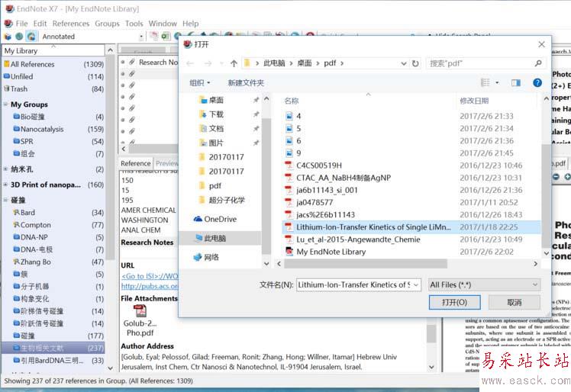This screenshot has height=392, width=571.
Task: Collapse the My Groups group set
Action: tap(6, 104)
